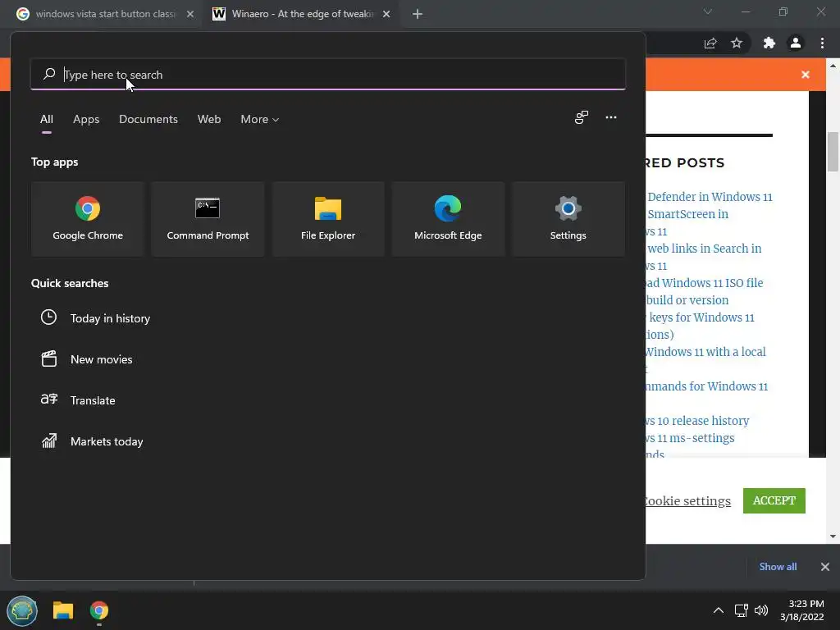This screenshot has height=630, width=840.
Task: Click the search account/people icon beside ellipsis
Action: pos(582,117)
